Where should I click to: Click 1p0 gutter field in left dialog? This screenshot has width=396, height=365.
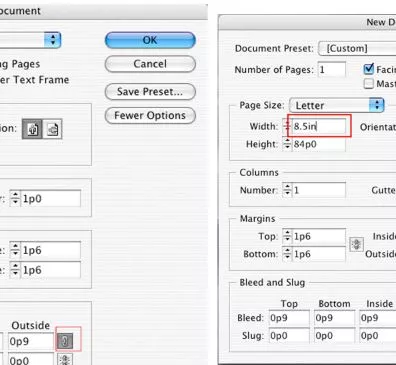[50, 199]
